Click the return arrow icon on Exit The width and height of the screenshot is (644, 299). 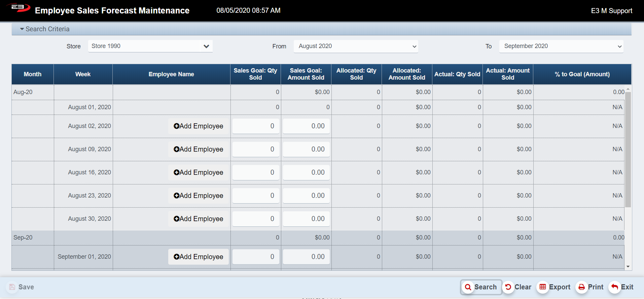pyautogui.click(x=614, y=287)
